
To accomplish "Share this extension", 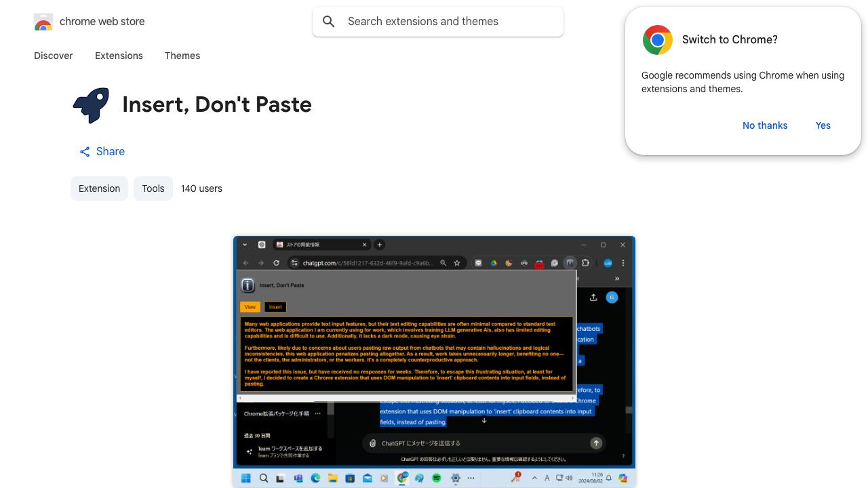I will tap(102, 151).
